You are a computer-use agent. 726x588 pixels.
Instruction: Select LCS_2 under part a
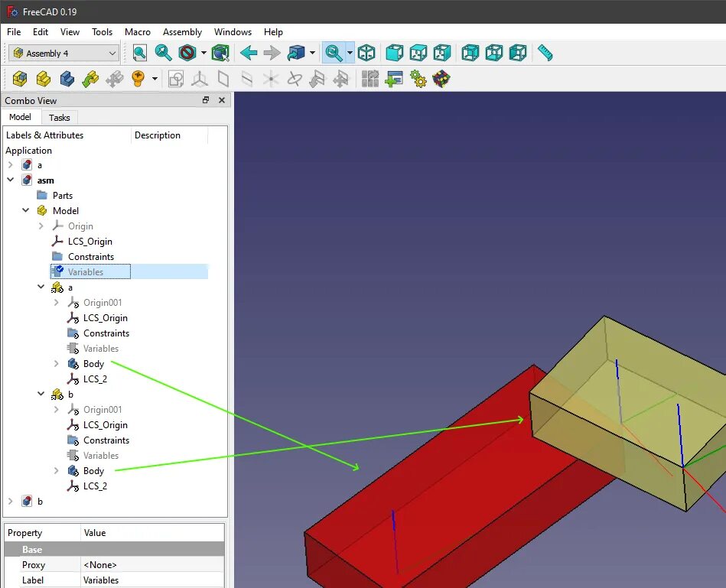pyautogui.click(x=95, y=379)
